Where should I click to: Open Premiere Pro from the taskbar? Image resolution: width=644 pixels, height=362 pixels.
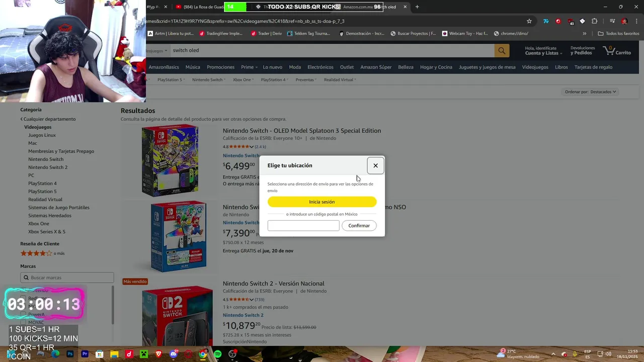pos(85,354)
